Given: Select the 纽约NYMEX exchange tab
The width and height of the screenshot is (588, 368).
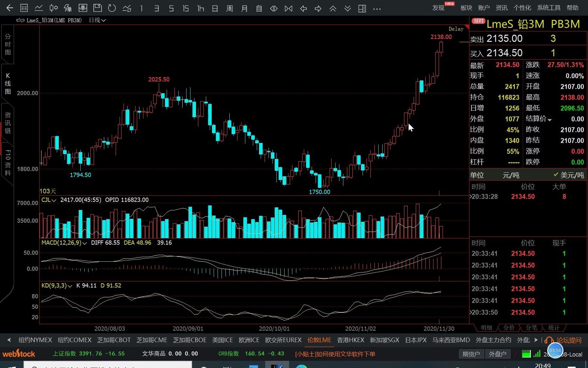Looking at the screenshot, I should (x=35, y=340).
